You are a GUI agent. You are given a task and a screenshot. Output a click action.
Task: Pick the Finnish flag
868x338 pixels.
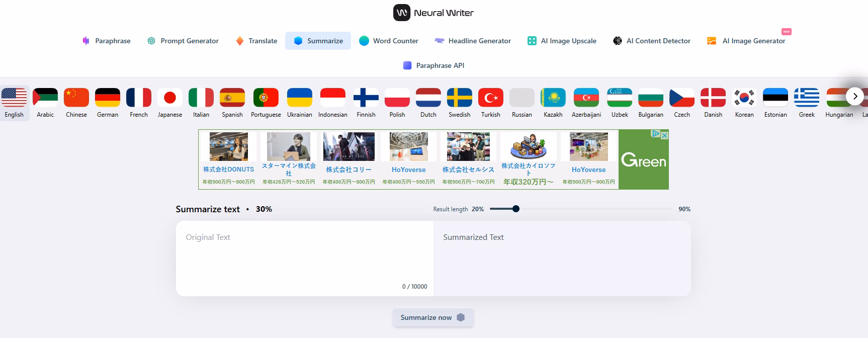366,98
